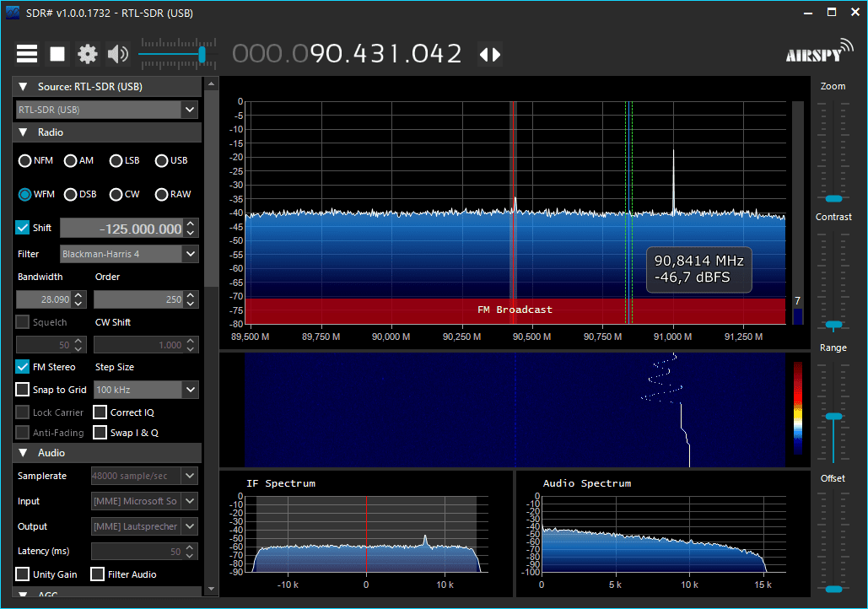This screenshot has width=868, height=609.
Task: Click the Shift frequency offset field
Action: 121,229
